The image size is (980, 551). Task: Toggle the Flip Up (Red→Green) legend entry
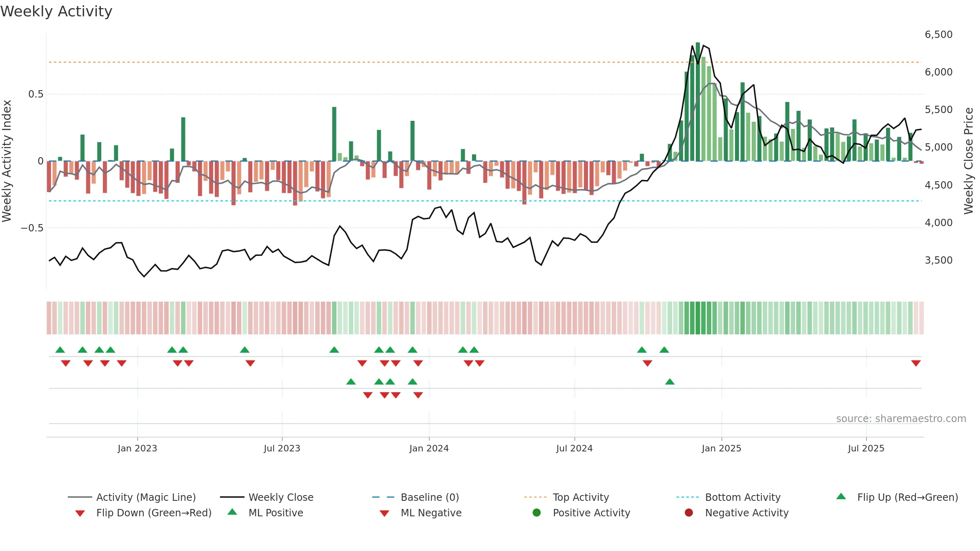tap(897, 497)
